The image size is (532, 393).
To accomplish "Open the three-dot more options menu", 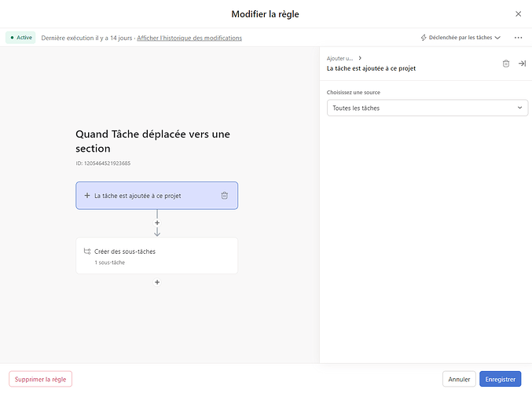I will coord(518,38).
